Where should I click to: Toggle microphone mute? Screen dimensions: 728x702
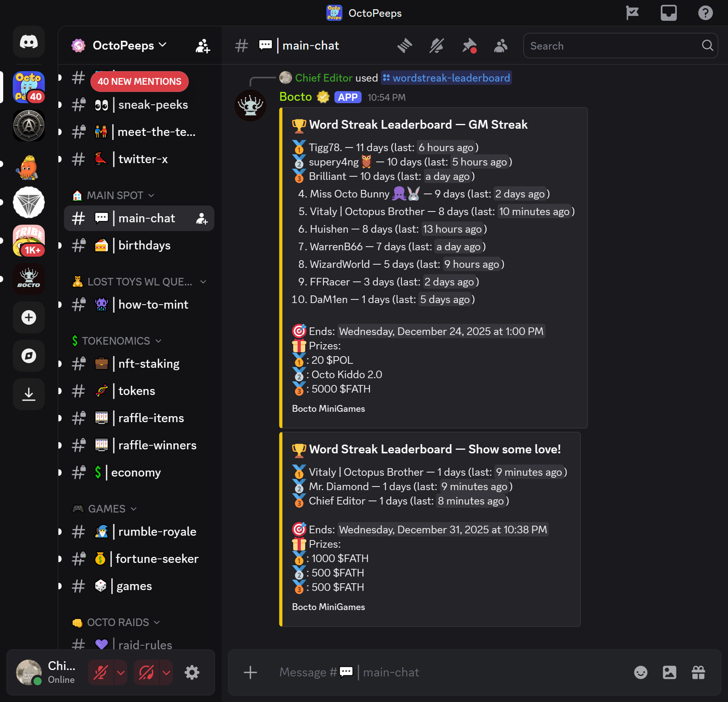click(100, 672)
